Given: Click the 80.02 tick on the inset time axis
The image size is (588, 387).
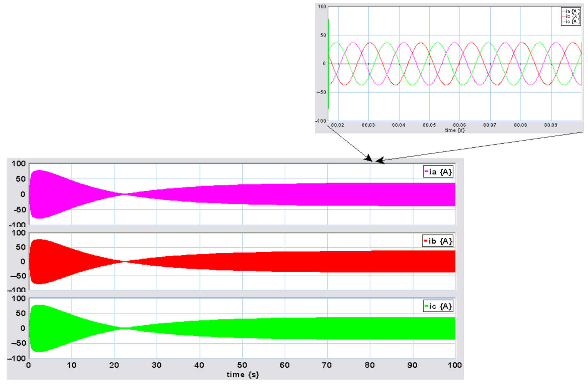Looking at the screenshot, I should pyautogui.click(x=337, y=125).
